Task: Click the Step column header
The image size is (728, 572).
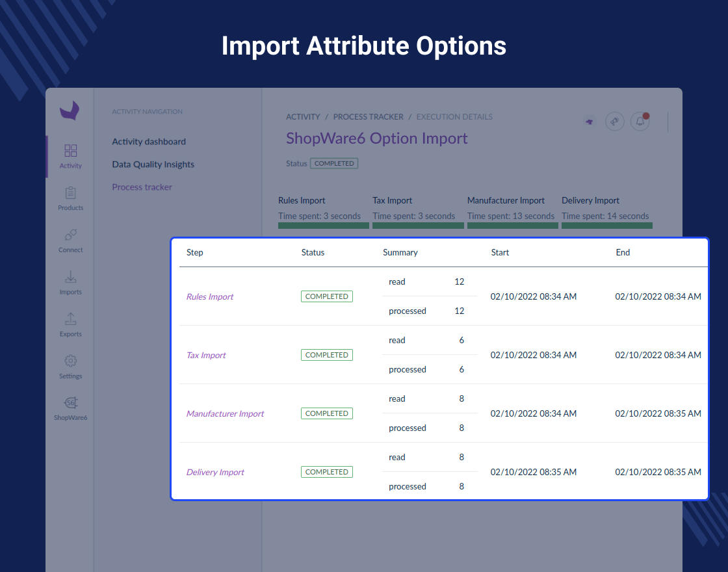Action: click(194, 253)
